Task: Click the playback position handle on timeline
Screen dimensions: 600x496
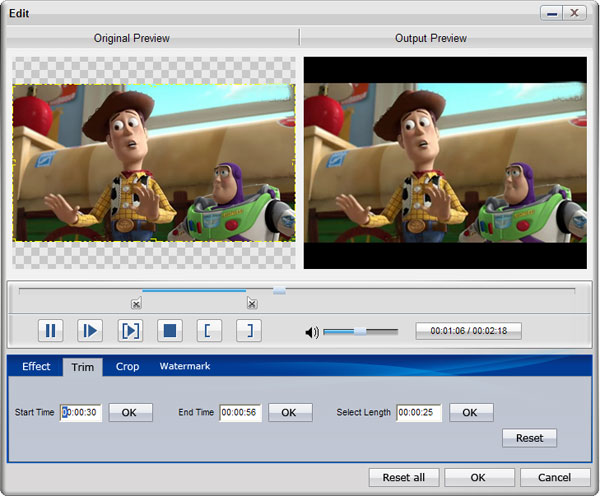Action: point(279,291)
